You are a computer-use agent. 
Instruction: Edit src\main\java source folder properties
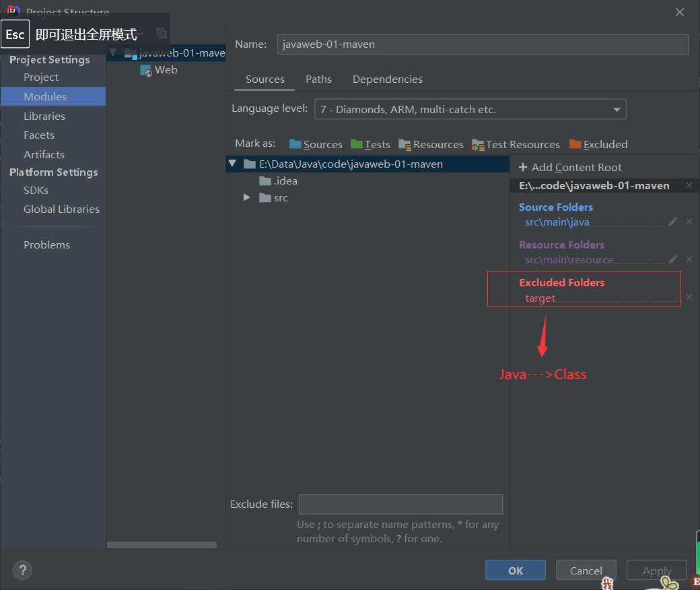pos(673,222)
